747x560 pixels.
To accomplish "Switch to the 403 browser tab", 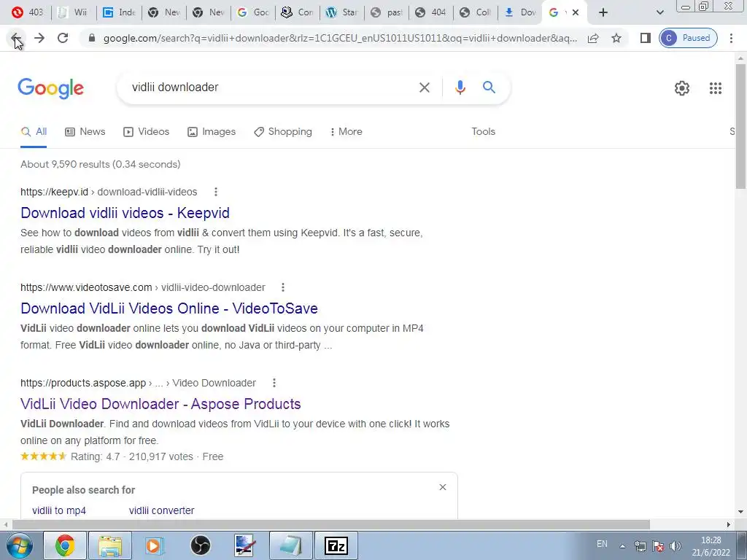I will (27, 12).
